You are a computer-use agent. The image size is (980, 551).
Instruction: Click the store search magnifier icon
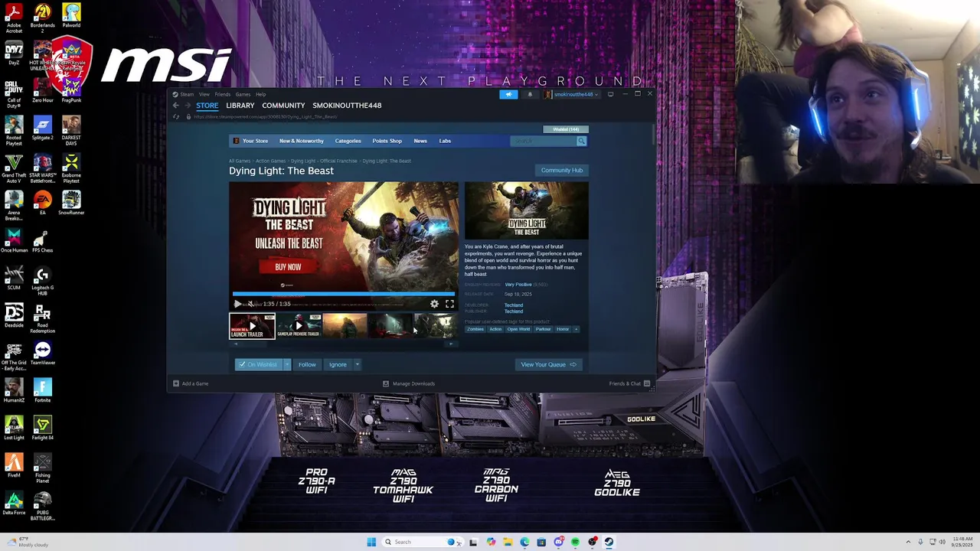tap(581, 141)
